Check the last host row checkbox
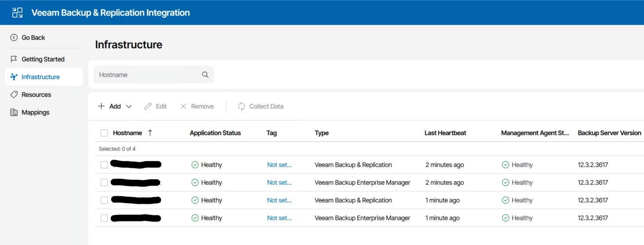 point(104,218)
